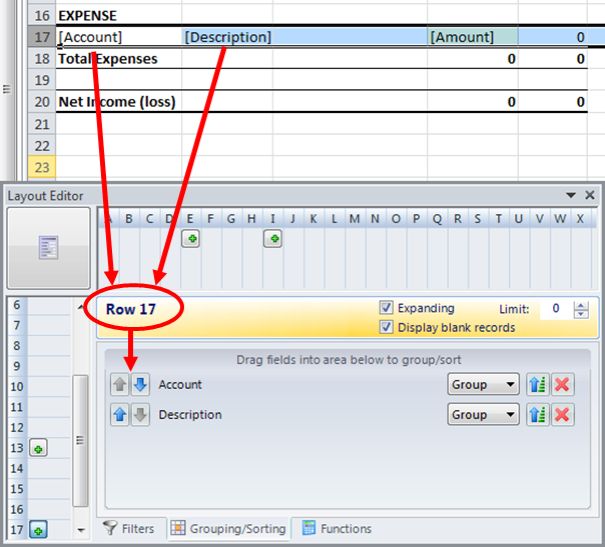Remove Account from group/sort list
This screenshot has height=547, width=605.
[x=563, y=384]
